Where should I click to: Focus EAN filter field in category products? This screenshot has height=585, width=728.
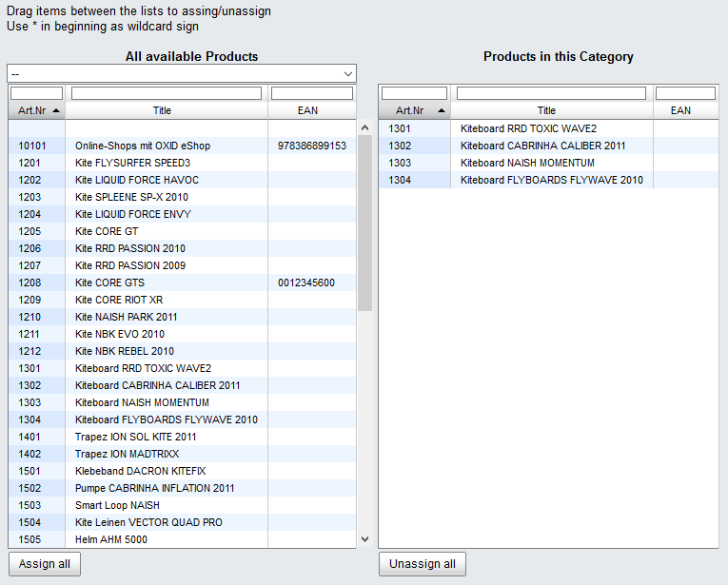coord(685,93)
